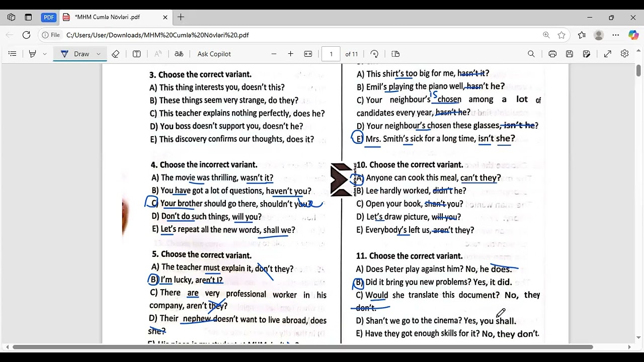Add this page to favorites
The height and width of the screenshot is (362, 644).
click(561, 35)
